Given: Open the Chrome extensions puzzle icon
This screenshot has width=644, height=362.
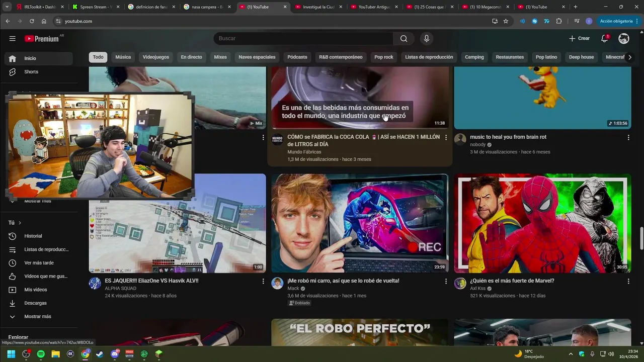Looking at the screenshot, I should click(x=559, y=21).
